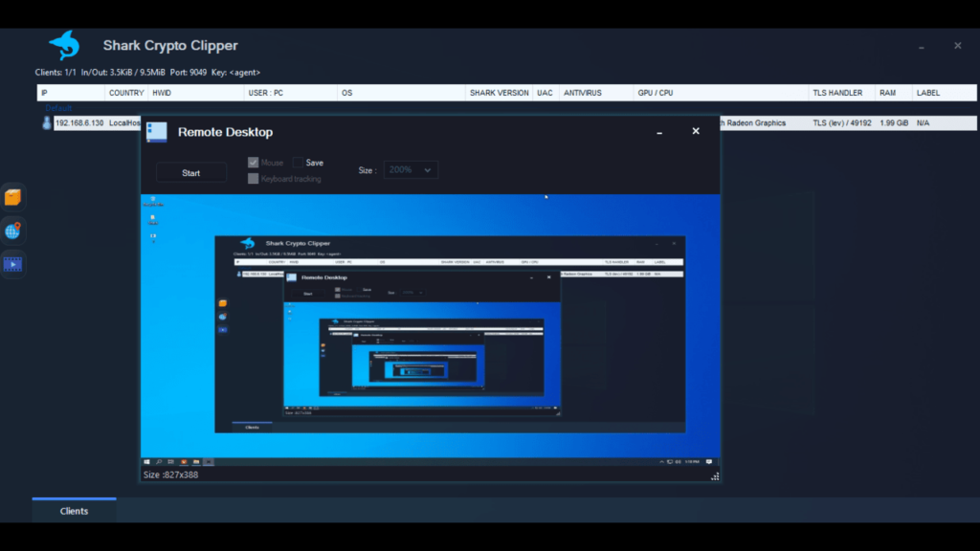This screenshot has width=980, height=551.
Task: Click the N/A label cell
Action: pyautogui.click(x=924, y=123)
